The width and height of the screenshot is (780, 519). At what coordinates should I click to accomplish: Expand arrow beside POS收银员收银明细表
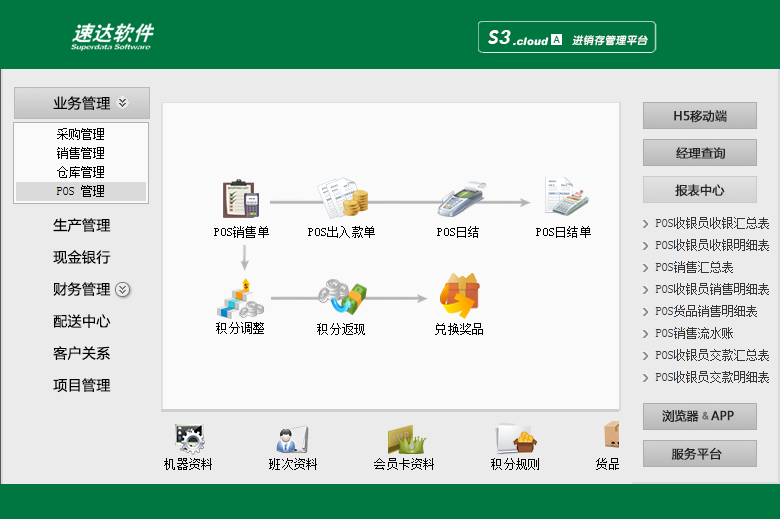pos(646,246)
